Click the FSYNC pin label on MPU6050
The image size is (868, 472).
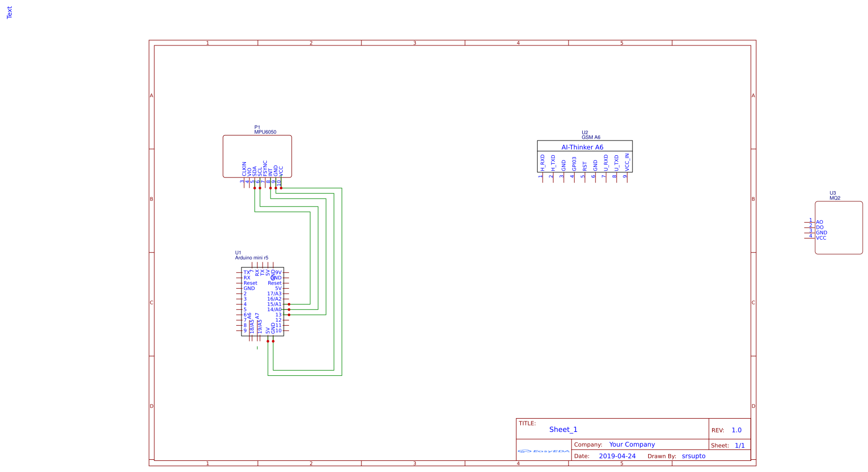[265, 168]
